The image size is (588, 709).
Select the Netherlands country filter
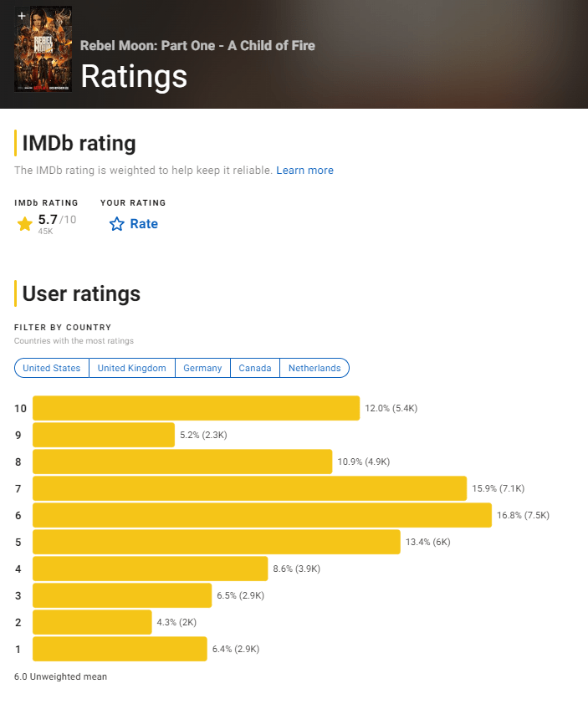(314, 368)
